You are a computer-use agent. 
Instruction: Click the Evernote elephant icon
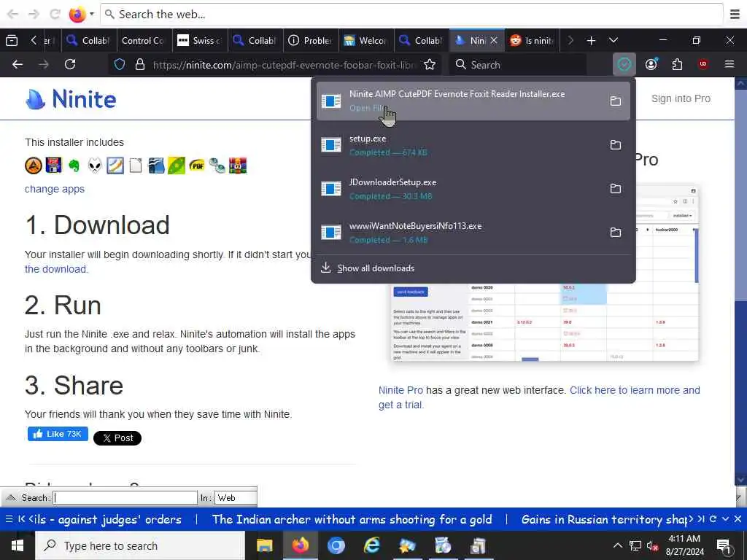click(x=74, y=166)
